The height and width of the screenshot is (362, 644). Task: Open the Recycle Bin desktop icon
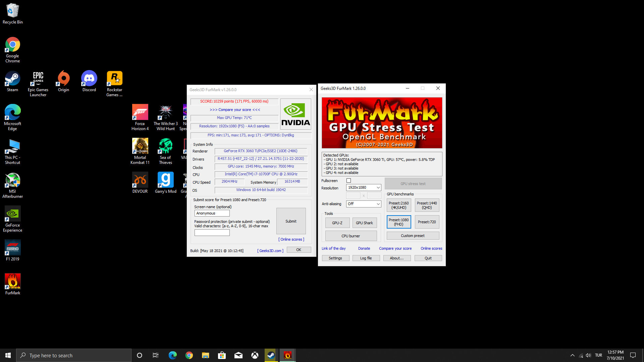pos(13,14)
